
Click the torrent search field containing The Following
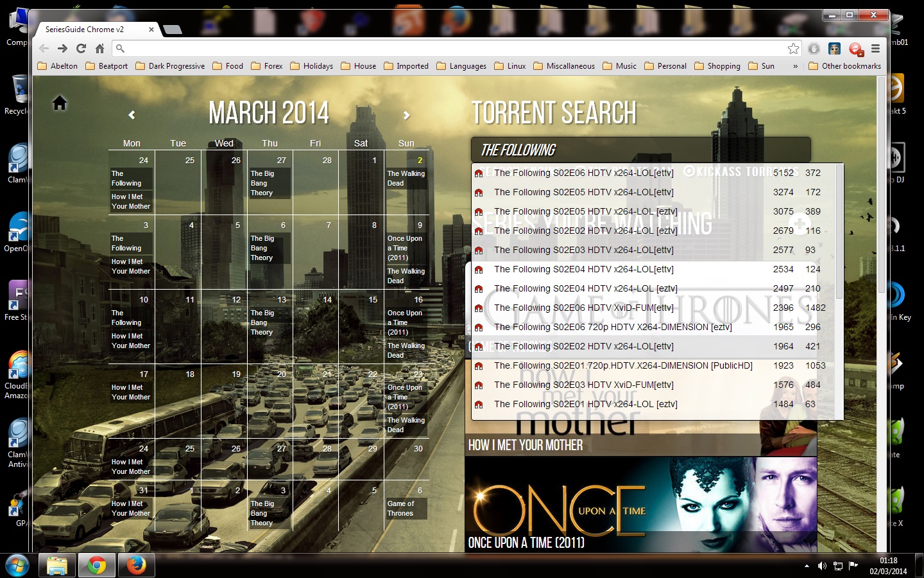pyautogui.click(x=640, y=150)
